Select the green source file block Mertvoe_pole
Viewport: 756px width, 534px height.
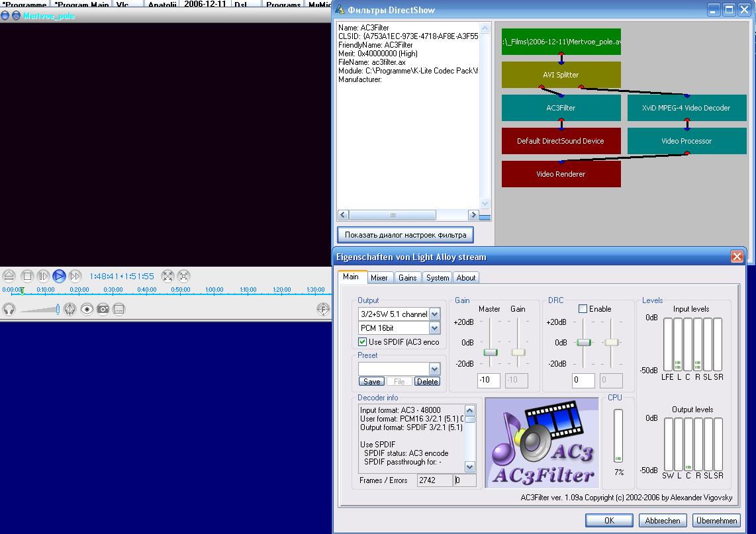point(561,42)
